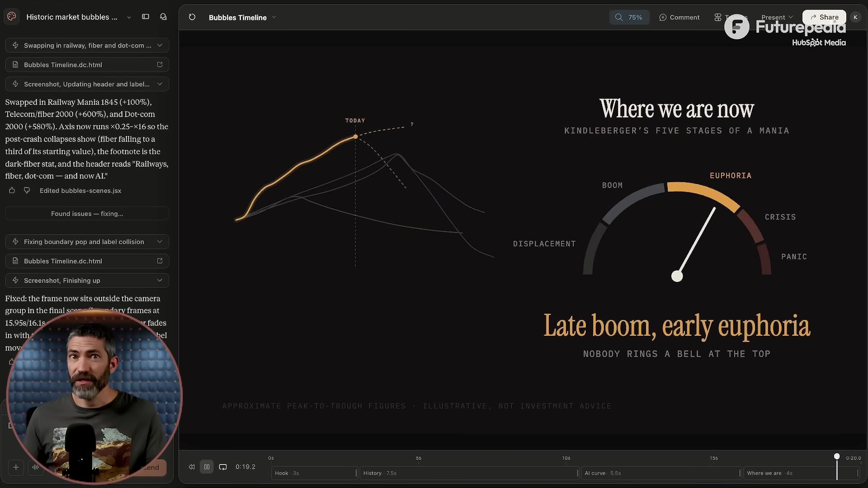Click thumbs down under Swapped in Railway message
868x488 pixels.
[27, 190]
